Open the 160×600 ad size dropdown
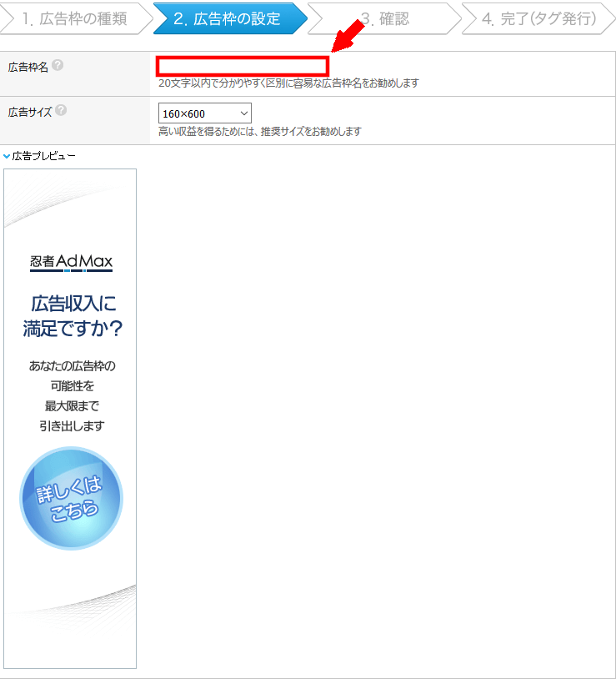This screenshot has height=679, width=616. [204, 113]
